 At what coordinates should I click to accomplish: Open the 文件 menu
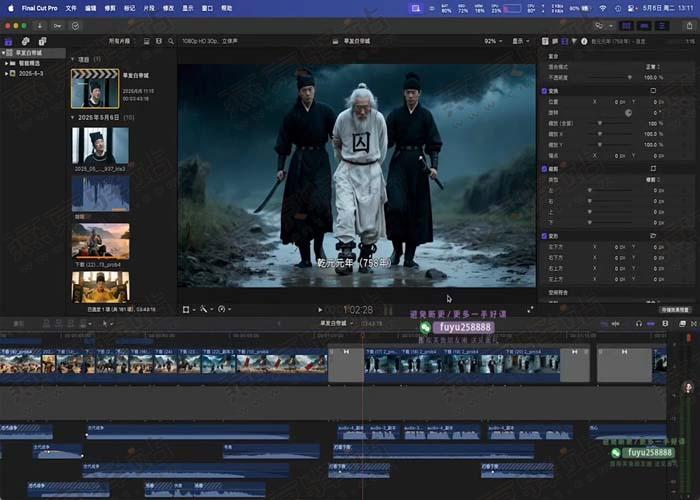(x=71, y=8)
